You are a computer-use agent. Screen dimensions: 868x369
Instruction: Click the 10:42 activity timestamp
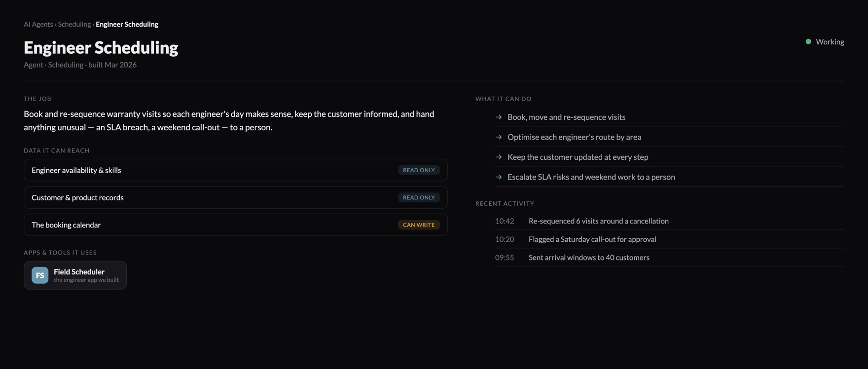click(x=505, y=221)
